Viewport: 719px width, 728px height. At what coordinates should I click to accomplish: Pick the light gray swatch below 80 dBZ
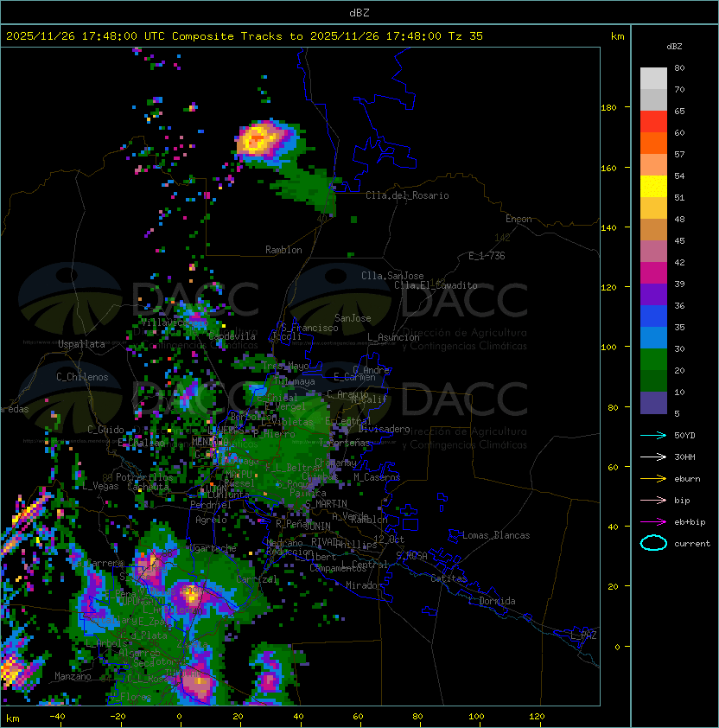click(653, 79)
